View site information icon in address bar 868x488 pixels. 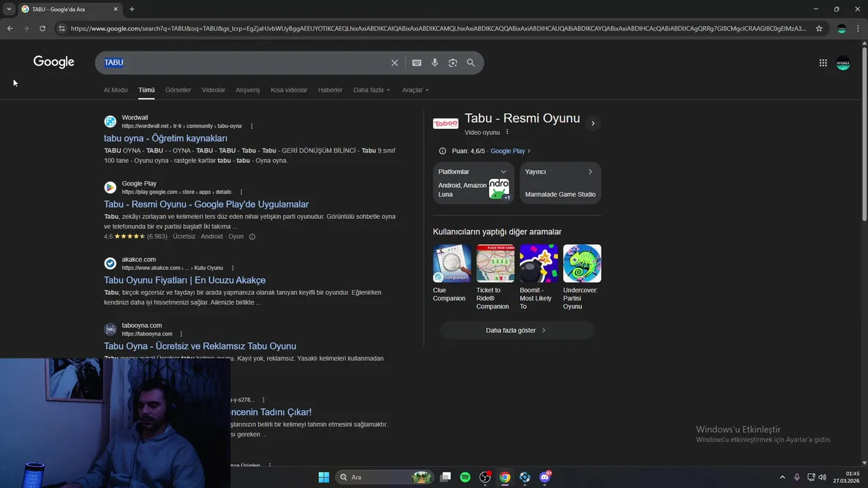click(62, 28)
